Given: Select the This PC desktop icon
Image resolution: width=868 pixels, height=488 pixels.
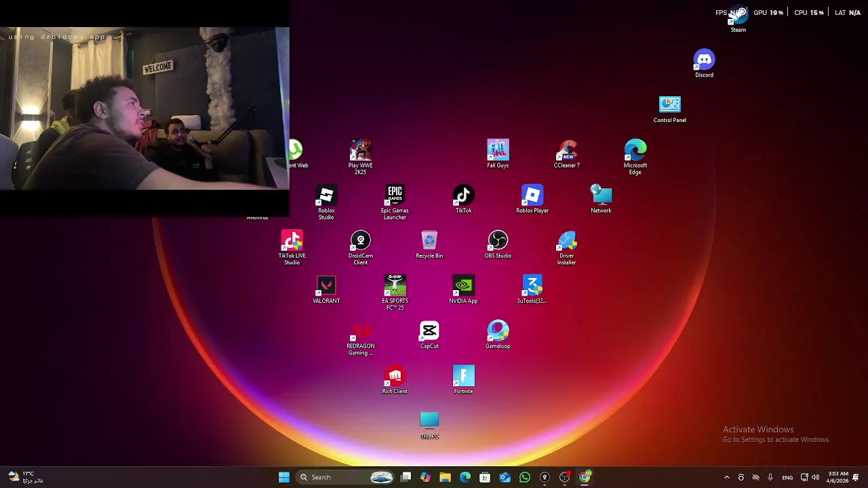Looking at the screenshot, I should click(x=429, y=426).
